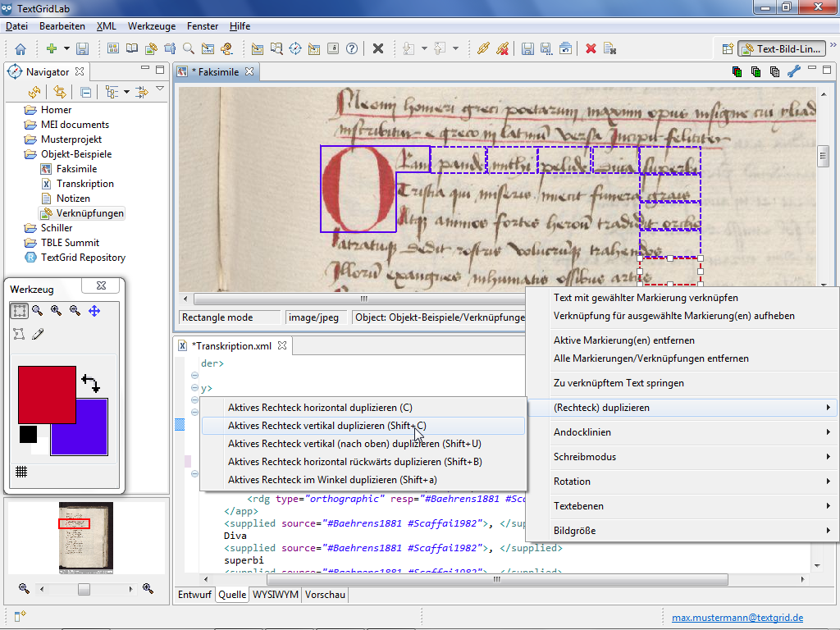840x630 pixels.
Task: Select the rectangle selection tool in Werkzeug
Action: tap(19, 311)
